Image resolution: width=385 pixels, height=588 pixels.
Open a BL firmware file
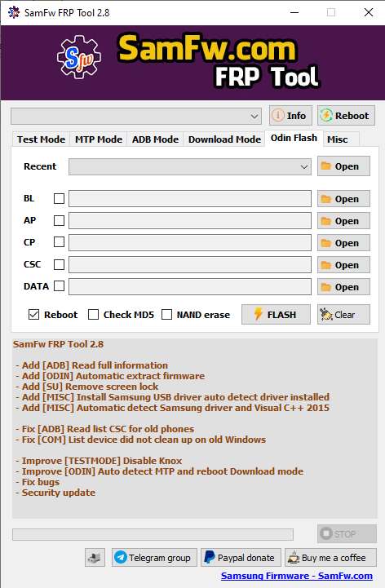pos(343,199)
